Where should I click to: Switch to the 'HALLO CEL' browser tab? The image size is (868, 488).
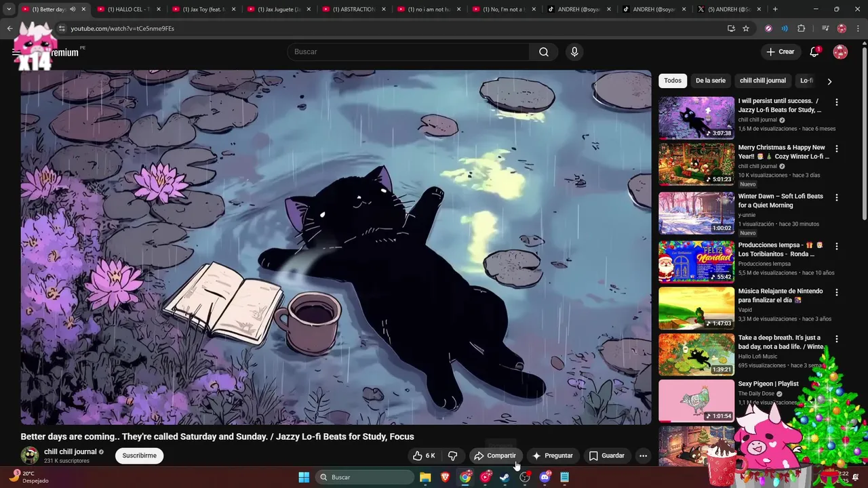[x=129, y=9]
